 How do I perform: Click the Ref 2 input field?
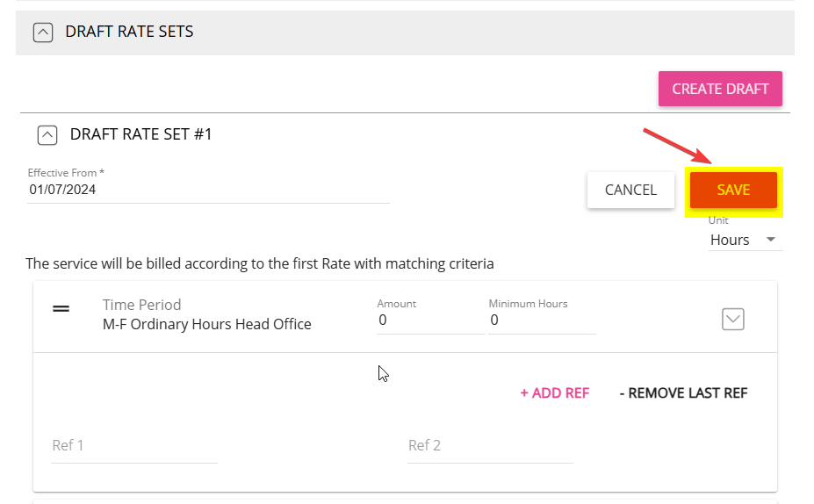pyautogui.click(x=490, y=445)
